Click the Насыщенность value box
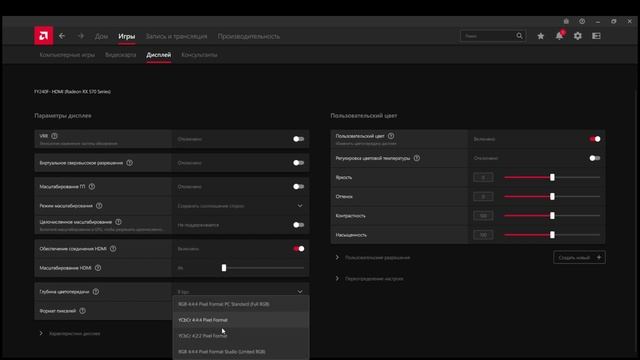Screen dimensions: 640x360 [483, 235]
